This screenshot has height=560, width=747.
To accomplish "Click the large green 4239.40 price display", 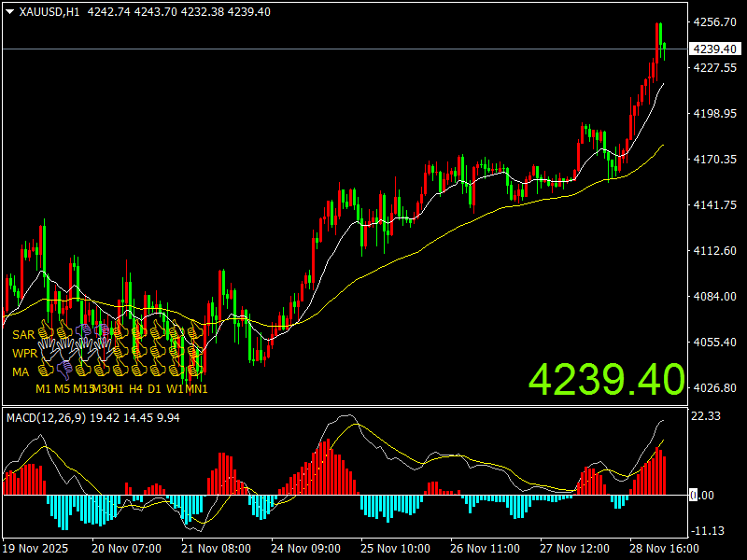I will (x=606, y=380).
